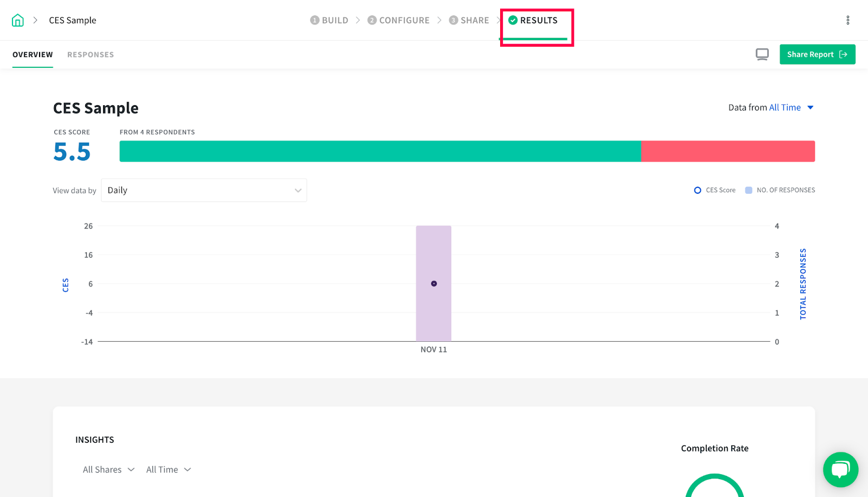This screenshot has width=868, height=497.
Task: Click the 5.5 CES score value
Action: pyautogui.click(x=72, y=152)
